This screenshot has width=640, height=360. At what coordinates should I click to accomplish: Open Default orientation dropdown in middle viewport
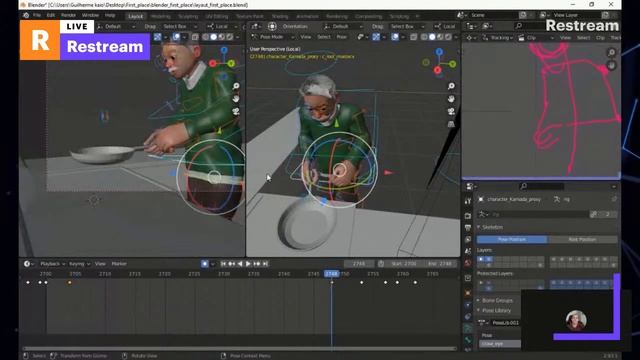(343, 27)
